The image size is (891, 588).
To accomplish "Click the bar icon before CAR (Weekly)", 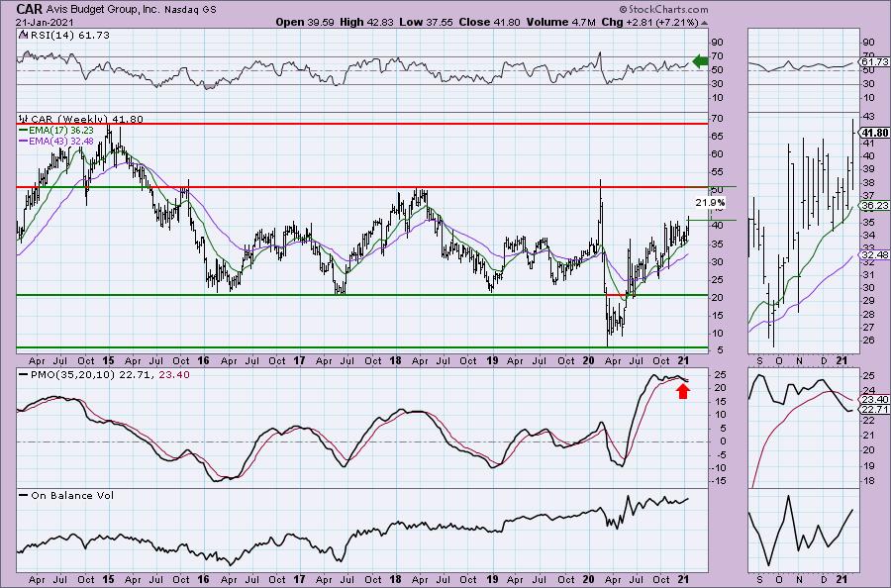I will (x=24, y=119).
